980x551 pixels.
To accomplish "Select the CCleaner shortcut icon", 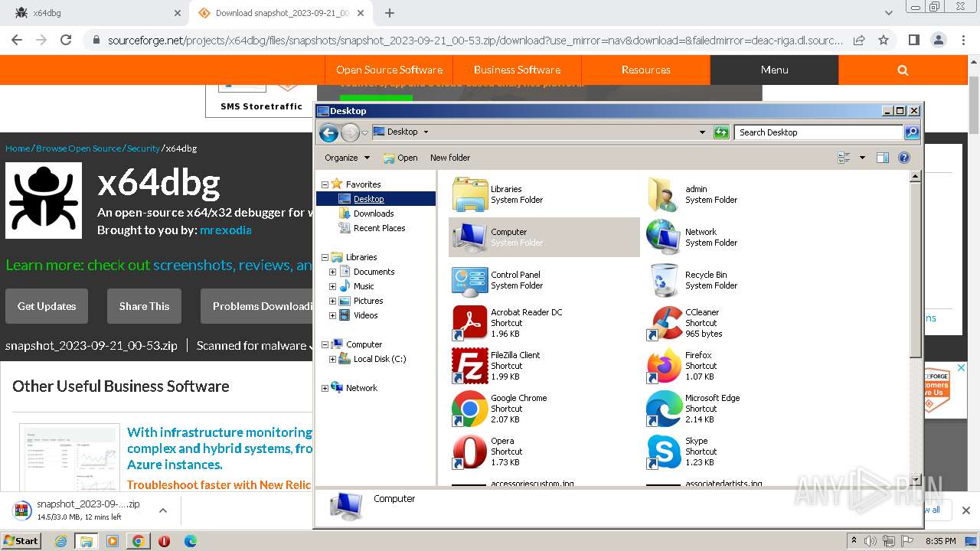I will click(664, 323).
